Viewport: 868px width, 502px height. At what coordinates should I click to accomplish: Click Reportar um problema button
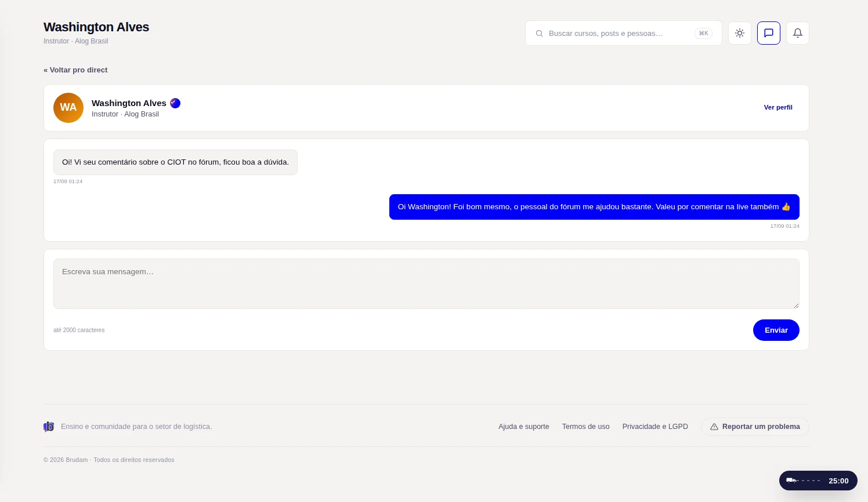755,427
